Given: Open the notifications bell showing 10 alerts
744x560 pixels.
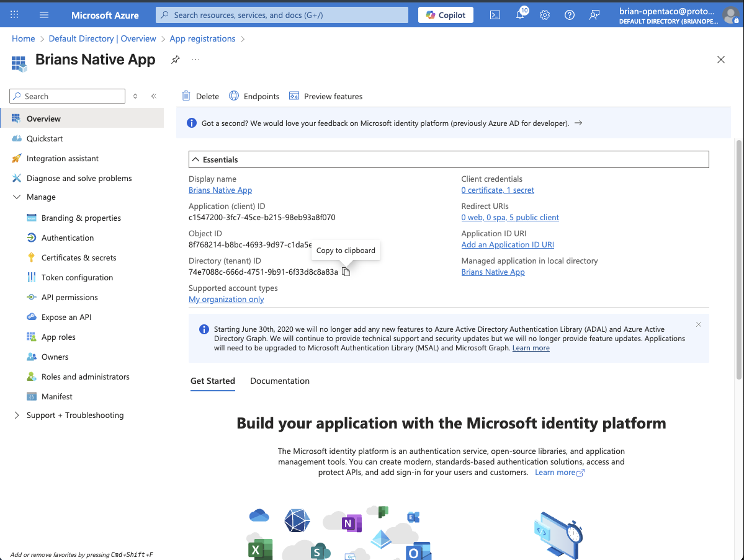Looking at the screenshot, I should (x=520, y=14).
